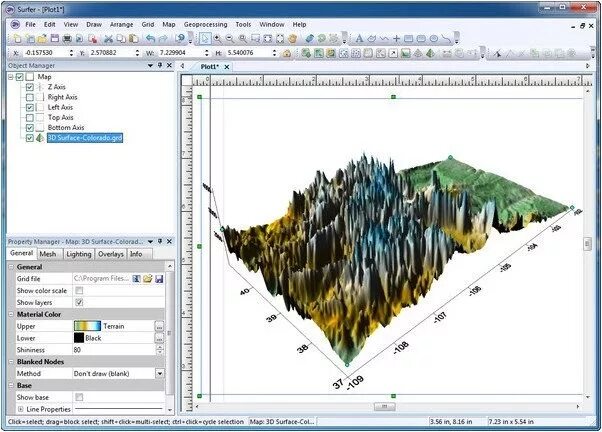Open the Map menu
602x432 pixels.
(x=169, y=24)
